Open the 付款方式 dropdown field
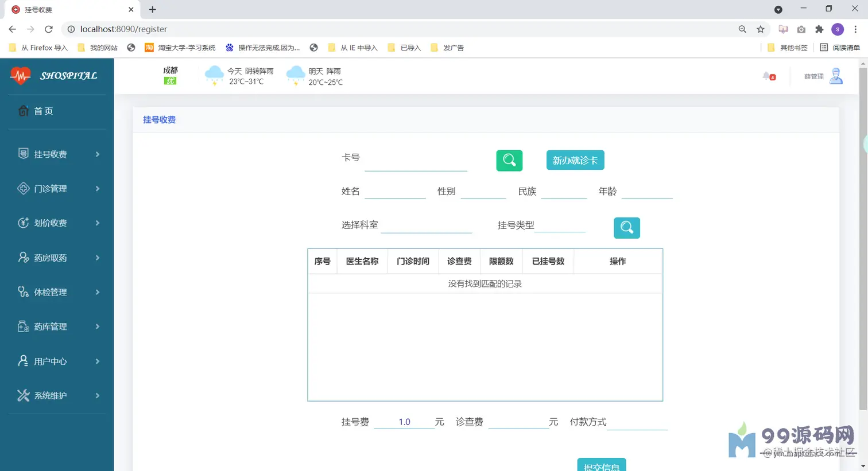The width and height of the screenshot is (868, 471). (x=637, y=422)
